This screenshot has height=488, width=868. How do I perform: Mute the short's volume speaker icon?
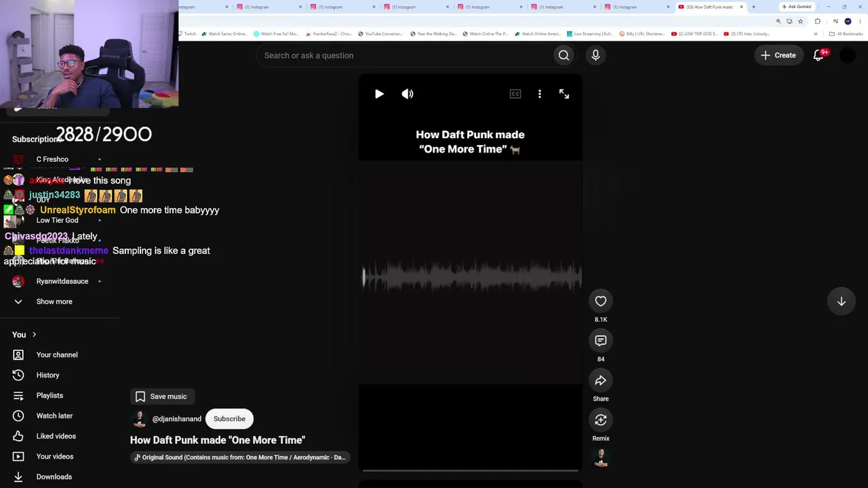pos(408,94)
